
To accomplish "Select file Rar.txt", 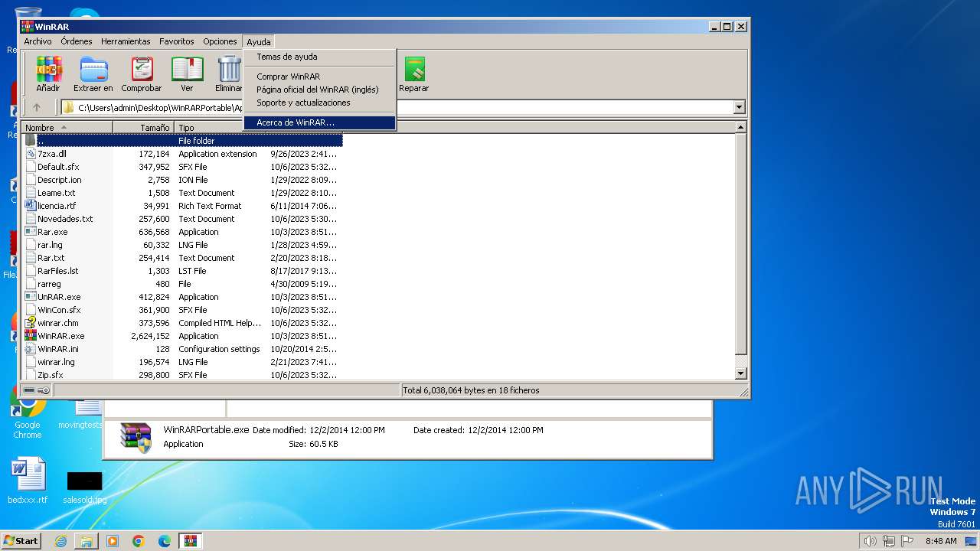I will point(51,258).
